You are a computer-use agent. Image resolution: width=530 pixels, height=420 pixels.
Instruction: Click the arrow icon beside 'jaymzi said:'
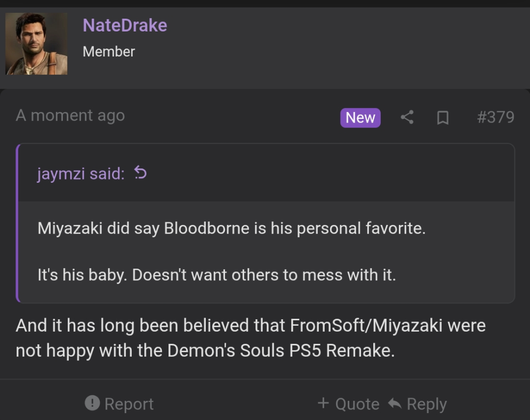140,173
